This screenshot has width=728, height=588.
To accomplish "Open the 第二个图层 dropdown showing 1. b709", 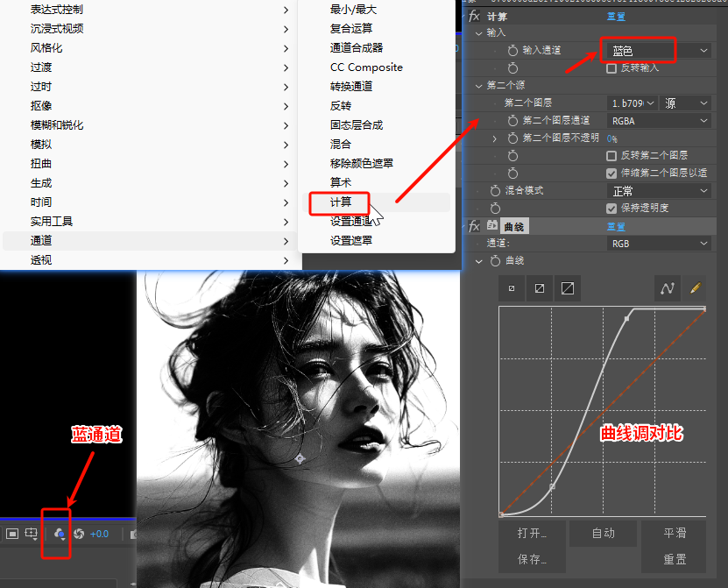I will [x=632, y=103].
